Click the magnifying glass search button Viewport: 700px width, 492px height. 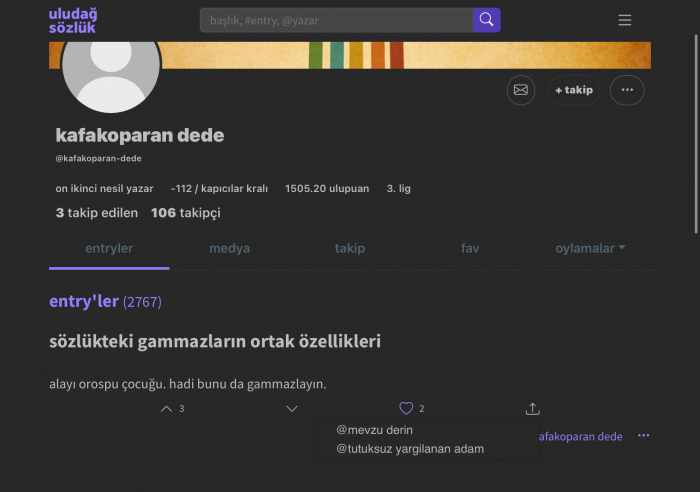click(486, 20)
